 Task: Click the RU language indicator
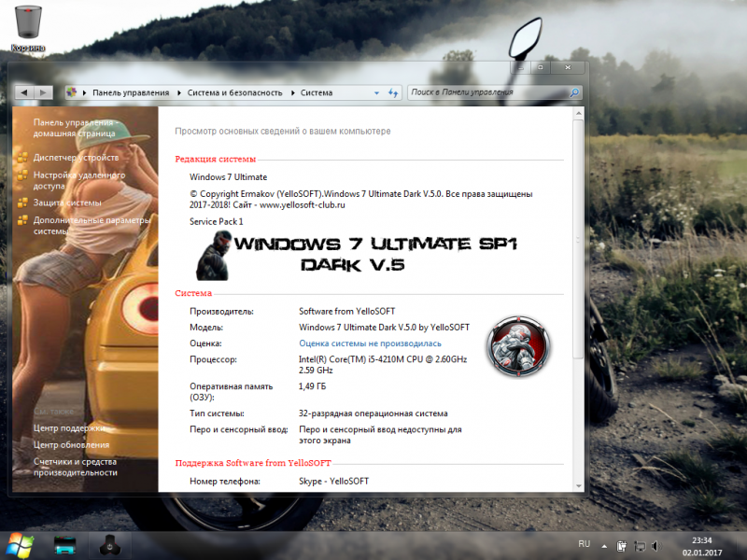tap(585, 544)
